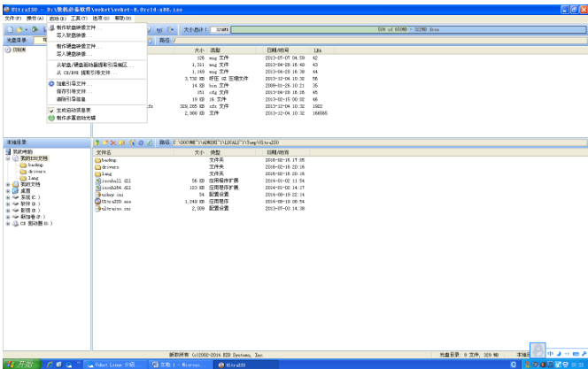This screenshot has width=588, height=369.
Task: Choose 写入软盘映像 menu entry
Action: click(97, 35)
